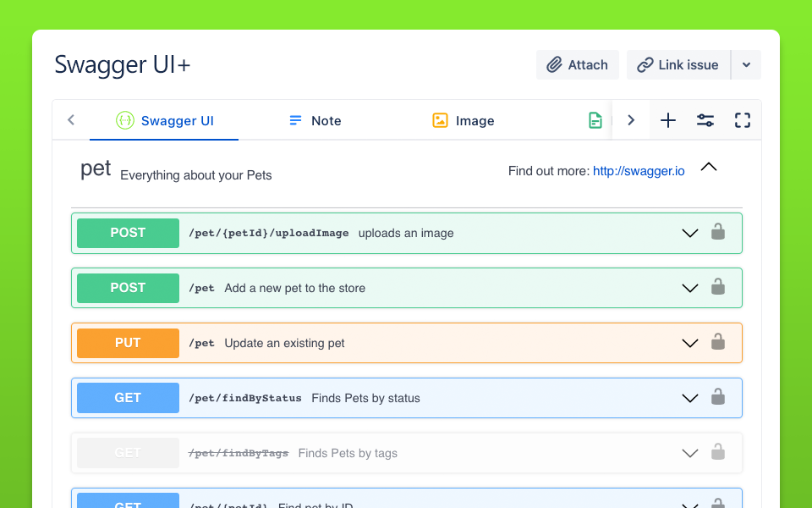
Task: Toggle lock for GET findByStatus endpoint
Action: coord(718,398)
